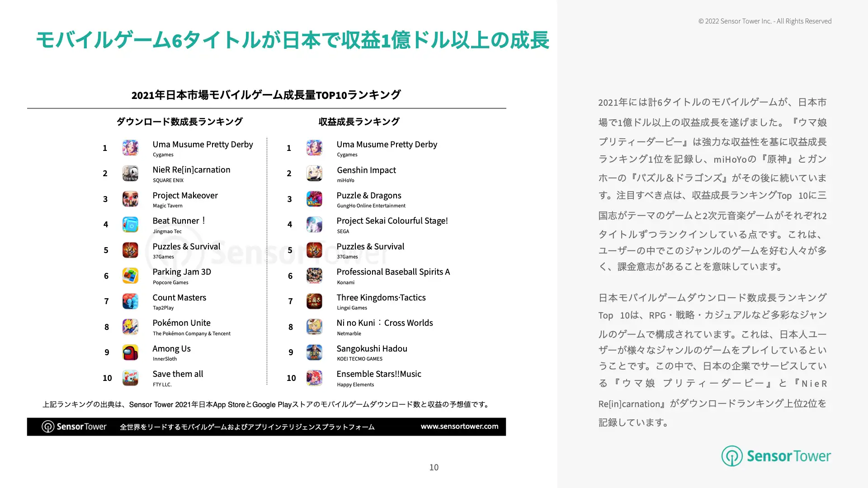Select the NieR Re[in]carnation title text
This screenshot has height=488, width=868.
(192, 170)
